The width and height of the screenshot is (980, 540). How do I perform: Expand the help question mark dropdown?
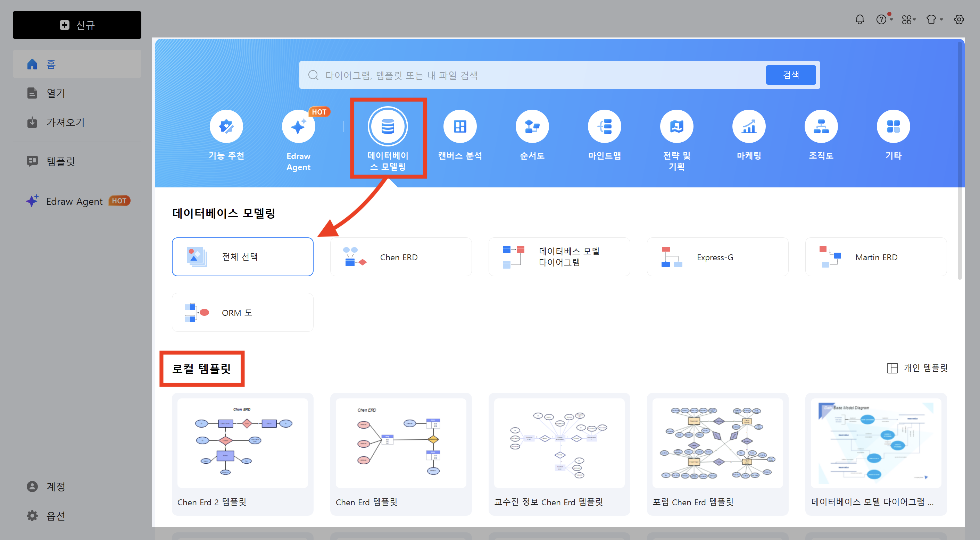[x=884, y=19]
